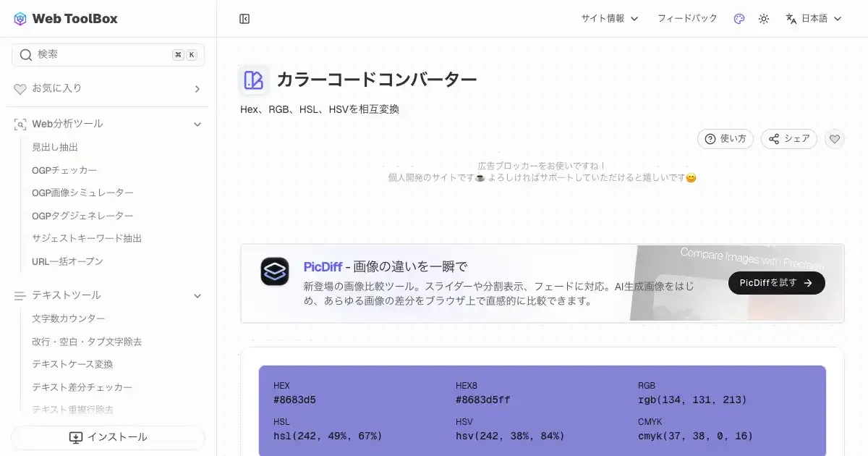
Task: Click the PicDiffを試す button
Action: (776, 283)
